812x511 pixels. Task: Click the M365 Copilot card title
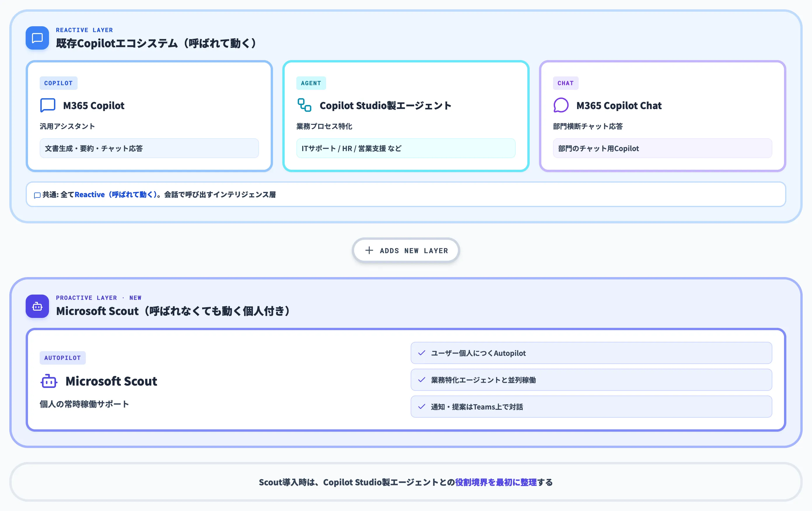94,106
